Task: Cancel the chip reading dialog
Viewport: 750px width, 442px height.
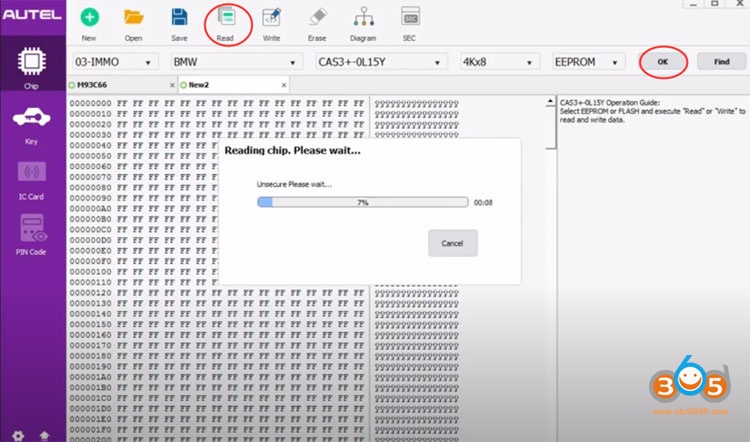Action: (x=452, y=243)
